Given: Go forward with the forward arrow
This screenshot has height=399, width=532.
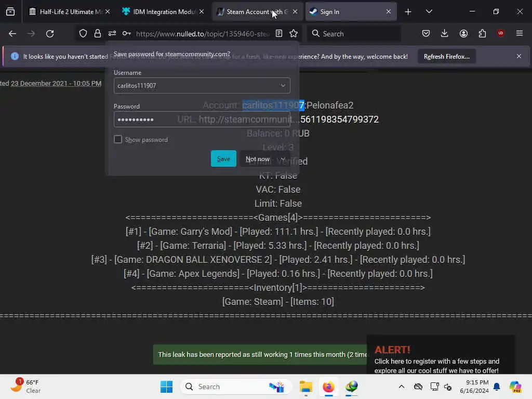Looking at the screenshot, I should coord(31,34).
